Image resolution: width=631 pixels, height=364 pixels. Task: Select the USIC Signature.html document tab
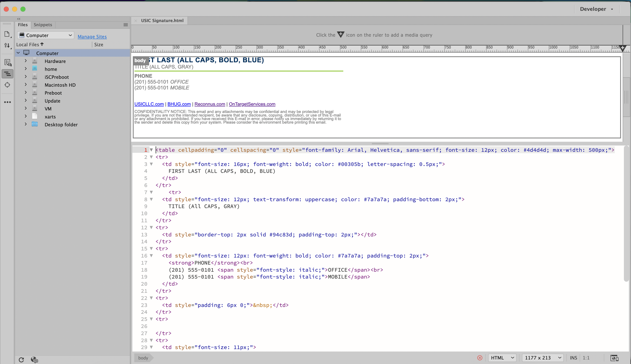(x=162, y=21)
